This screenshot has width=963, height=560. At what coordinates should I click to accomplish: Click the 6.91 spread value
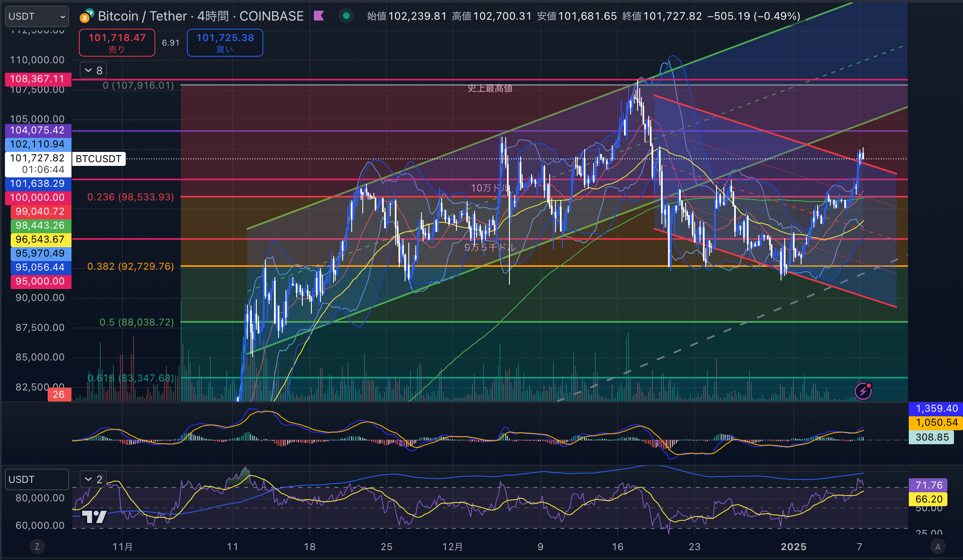pyautogui.click(x=171, y=43)
